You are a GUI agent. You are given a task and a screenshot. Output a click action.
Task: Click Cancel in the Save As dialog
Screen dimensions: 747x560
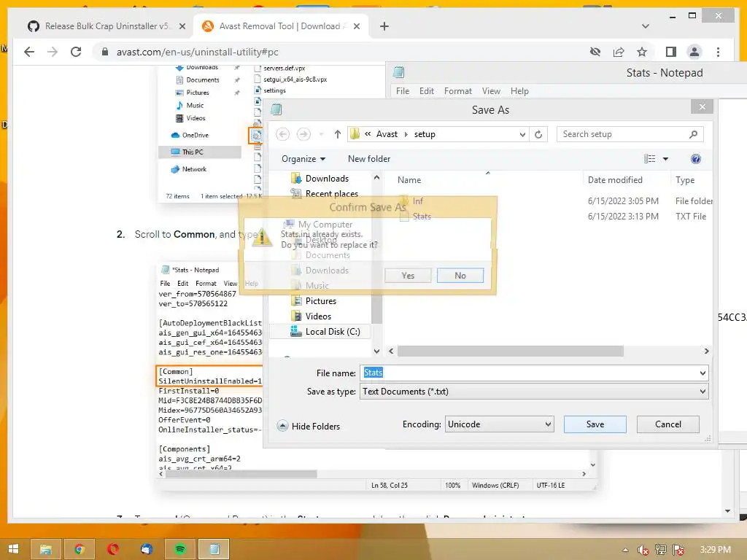coord(667,424)
